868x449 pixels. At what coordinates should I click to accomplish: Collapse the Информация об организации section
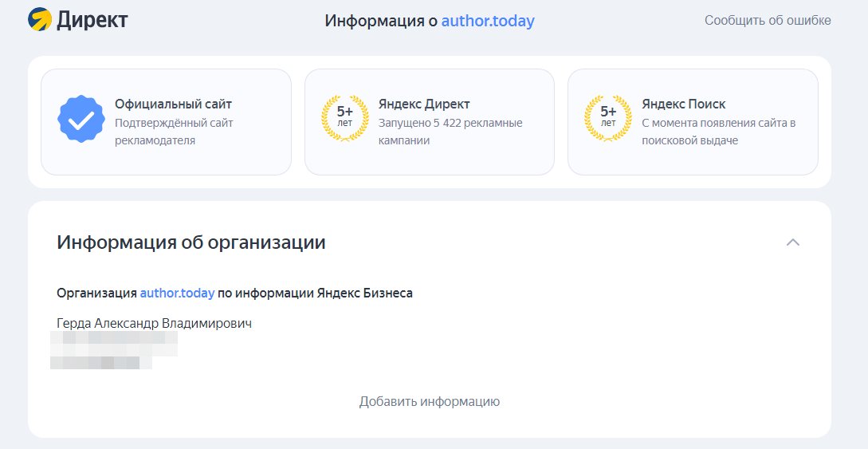tap(792, 242)
